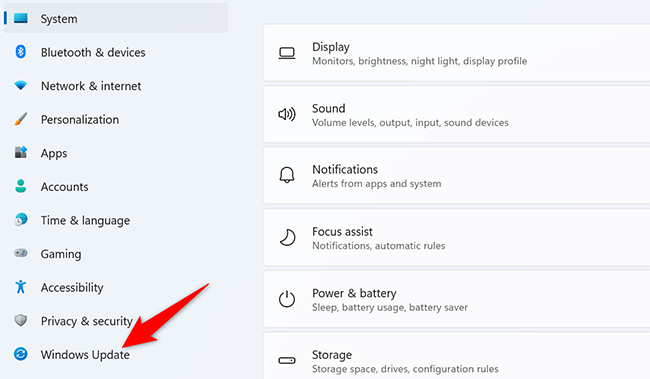Click 'Notifications, automatic rules' description

click(378, 246)
